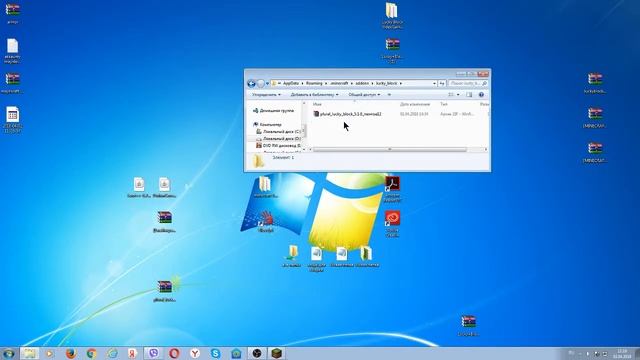Show more toolbar commands via chevron
The height and width of the screenshot is (360, 640).
click(x=389, y=95)
